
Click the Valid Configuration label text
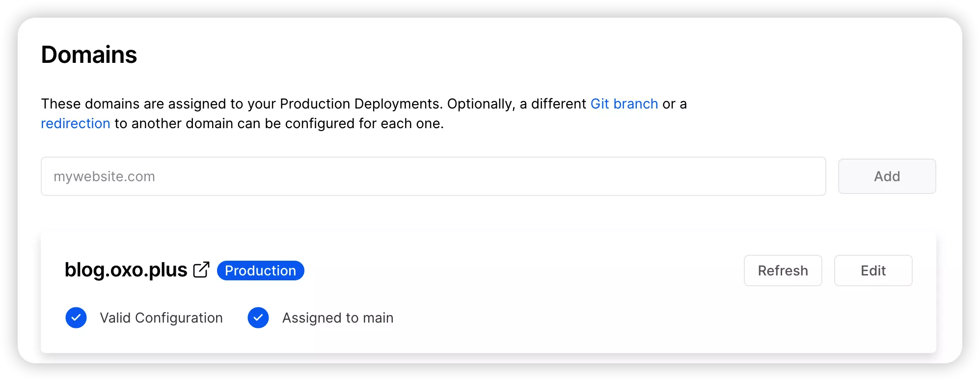[x=161, y=318]
